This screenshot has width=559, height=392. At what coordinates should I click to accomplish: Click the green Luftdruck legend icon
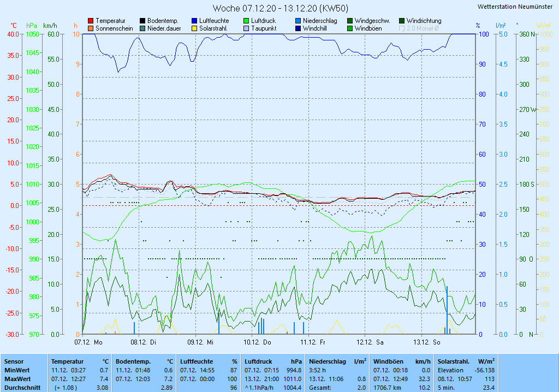tap(247, 21)
